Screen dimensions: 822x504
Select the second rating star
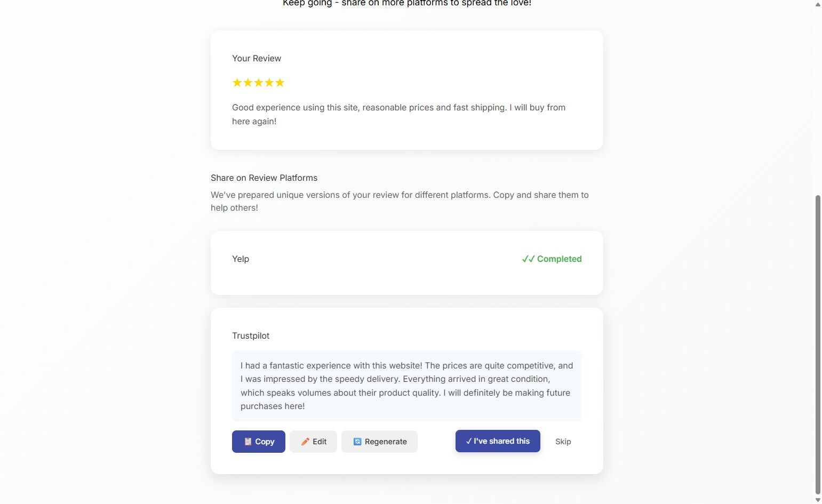[248, 83]
